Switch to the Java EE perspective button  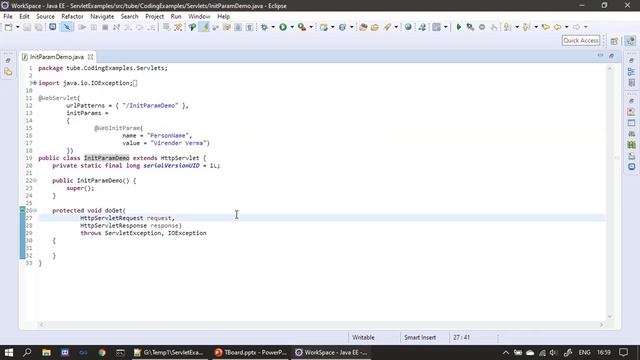click(630, 41)
